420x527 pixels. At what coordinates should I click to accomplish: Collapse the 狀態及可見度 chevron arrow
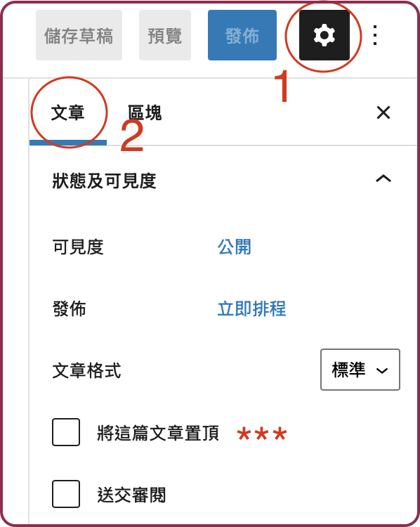click(383, 178)
